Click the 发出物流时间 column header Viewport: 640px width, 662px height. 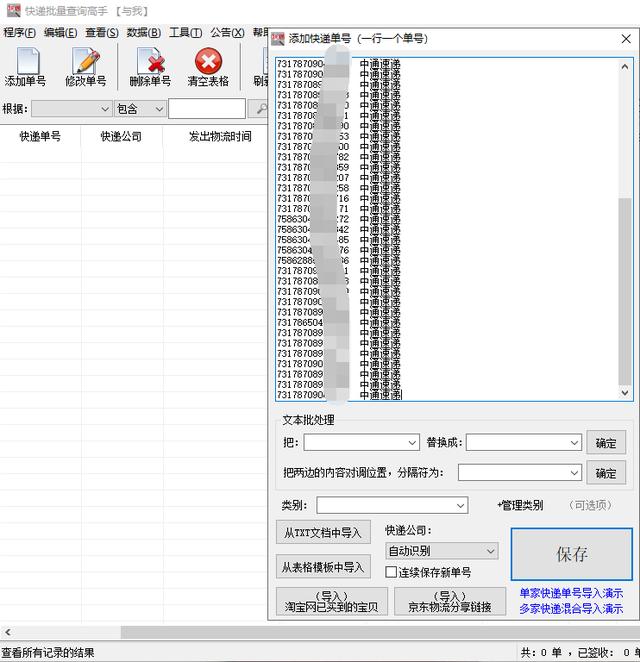tap(220, 136)
